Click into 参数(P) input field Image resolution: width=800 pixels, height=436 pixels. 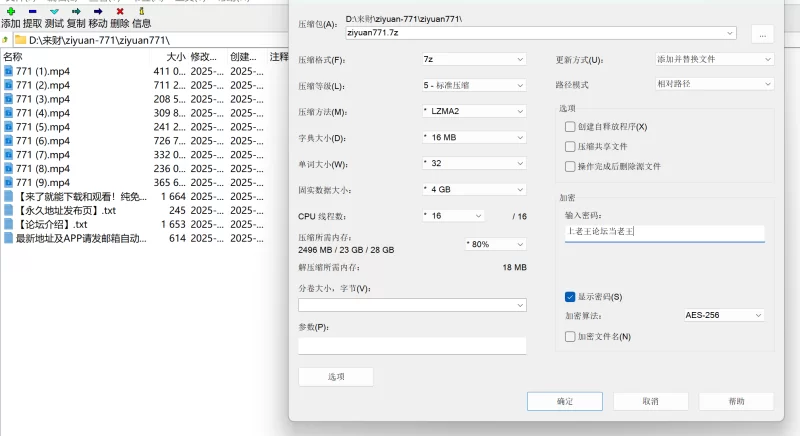(412, 345)
